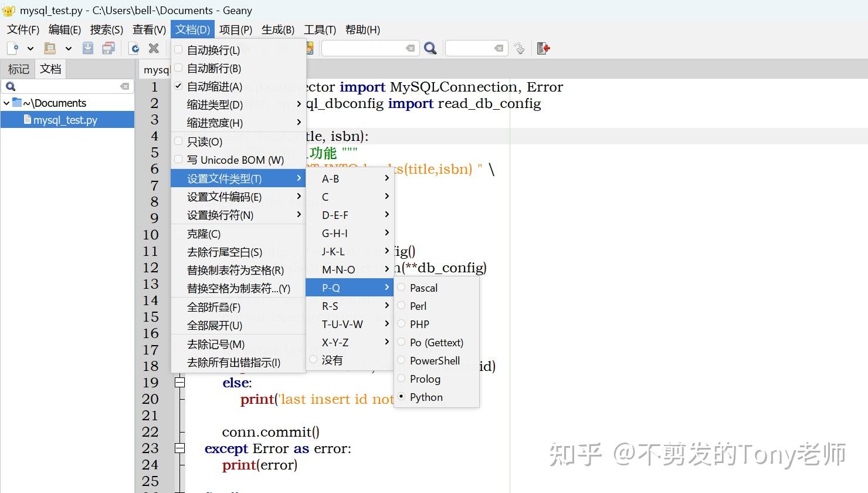Collapse the ~\Documents tree node
This screenshot has width=868, height=493.
[6, 103]
